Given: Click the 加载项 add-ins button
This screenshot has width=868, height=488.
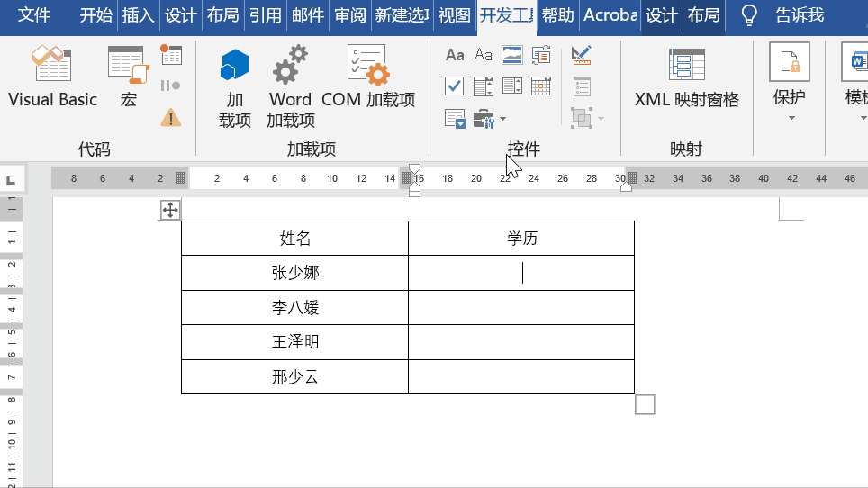Looking at the screenshot, I should [235, 87].
